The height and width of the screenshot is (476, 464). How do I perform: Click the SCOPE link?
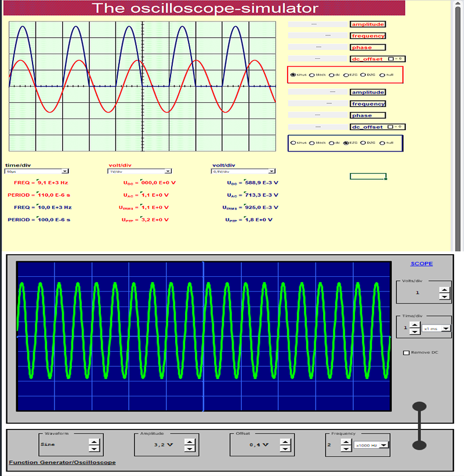coord(421,264)
